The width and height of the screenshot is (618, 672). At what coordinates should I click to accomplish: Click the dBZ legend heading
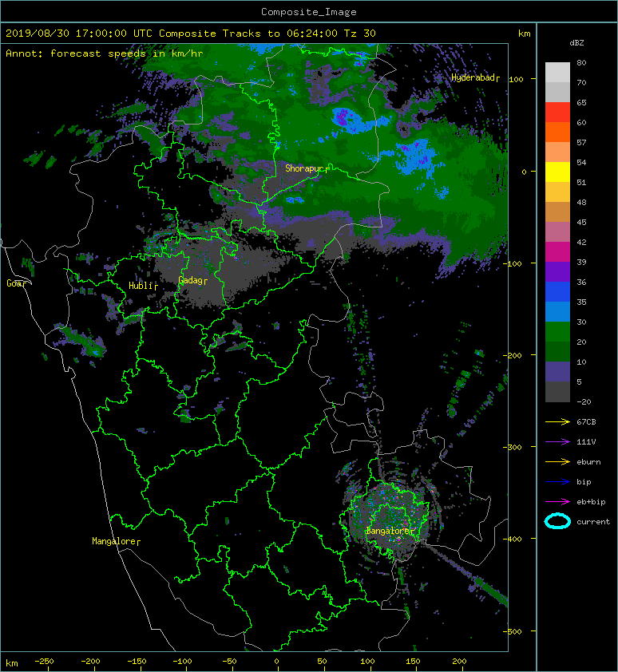576,43
